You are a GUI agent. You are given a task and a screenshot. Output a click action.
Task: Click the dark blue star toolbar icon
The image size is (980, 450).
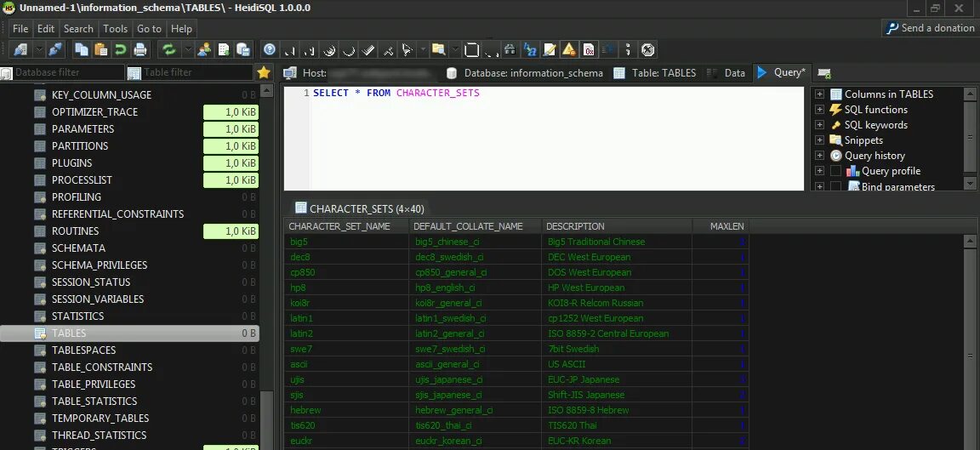pos(608,50)
